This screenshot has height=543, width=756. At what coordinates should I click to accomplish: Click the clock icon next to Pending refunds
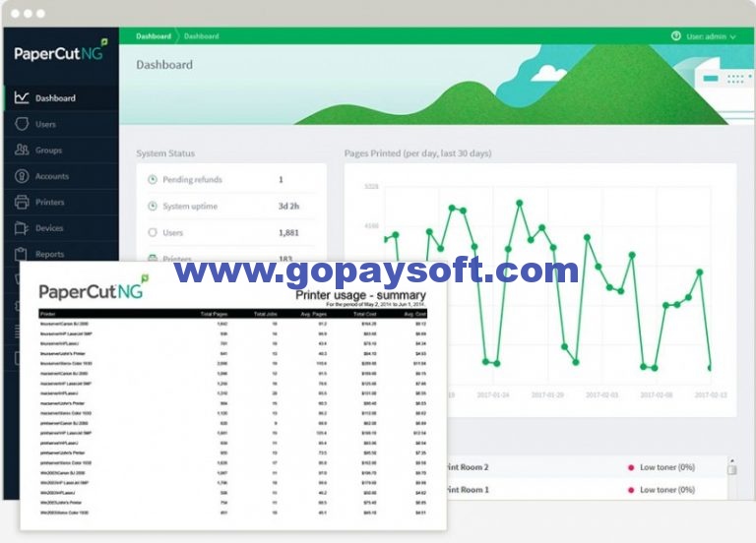coord(153,180)
